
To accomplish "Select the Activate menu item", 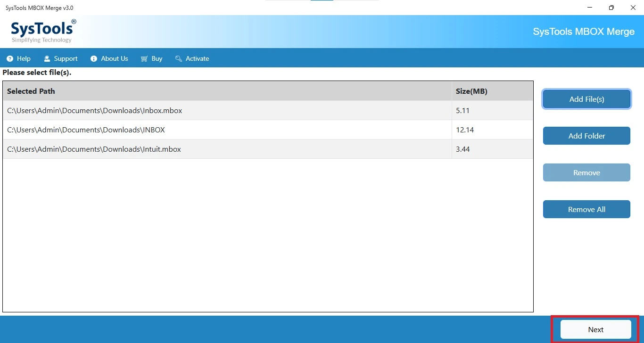I will pyautogui.click(x=192, y=59).
